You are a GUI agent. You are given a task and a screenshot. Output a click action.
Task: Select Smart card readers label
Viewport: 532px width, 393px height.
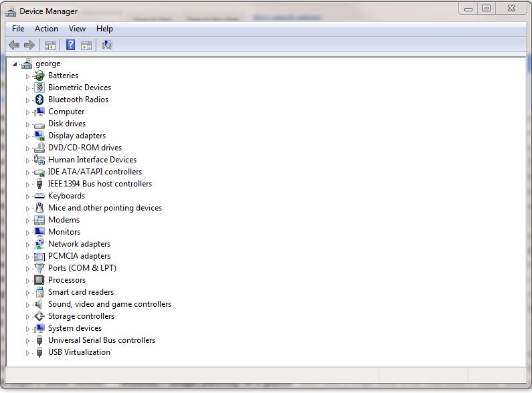point(81,292)
